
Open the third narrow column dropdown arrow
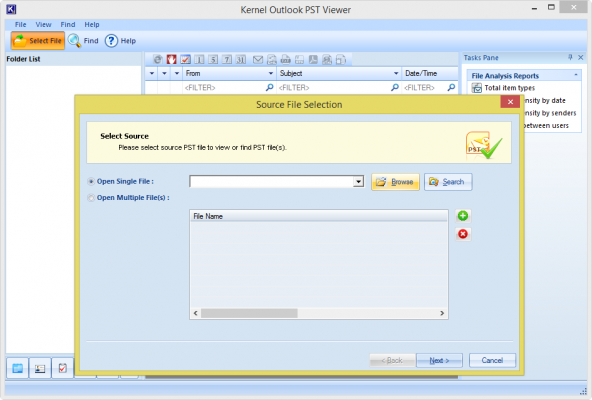coord(177,73)
